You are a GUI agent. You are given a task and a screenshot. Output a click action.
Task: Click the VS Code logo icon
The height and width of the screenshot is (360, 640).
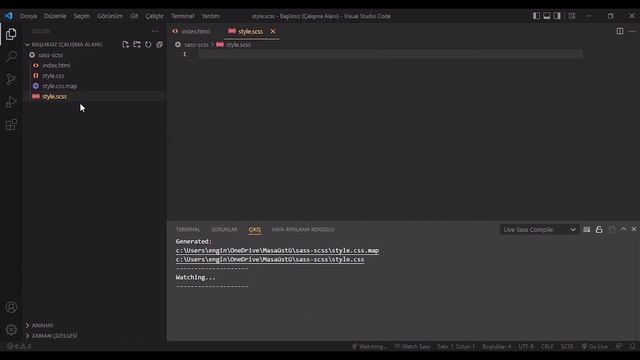tap(9, 16)
